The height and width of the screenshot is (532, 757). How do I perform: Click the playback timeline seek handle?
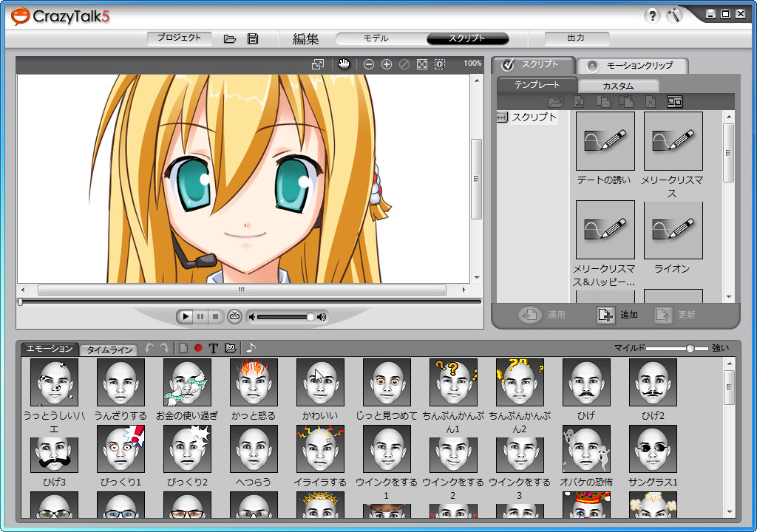click(20, 301)
